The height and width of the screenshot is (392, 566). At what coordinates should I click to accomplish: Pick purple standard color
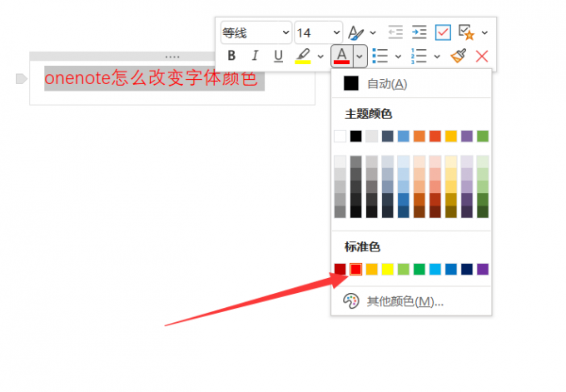tap(483, 269)
